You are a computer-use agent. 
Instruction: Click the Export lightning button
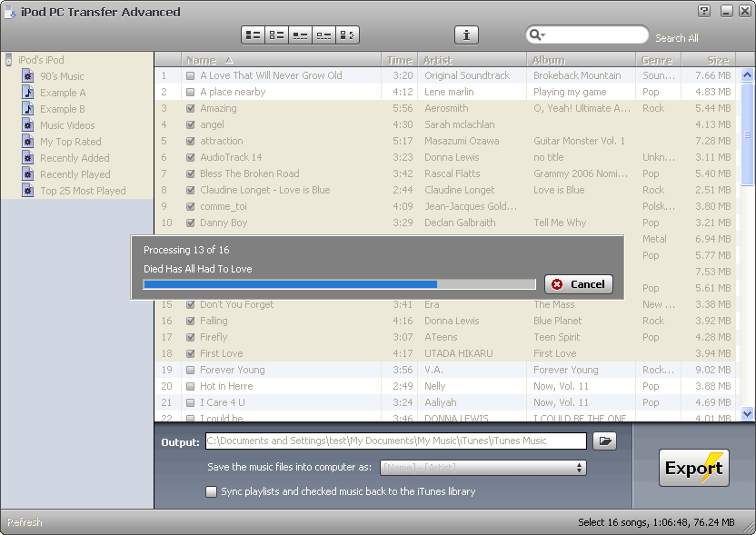[694, 468]
